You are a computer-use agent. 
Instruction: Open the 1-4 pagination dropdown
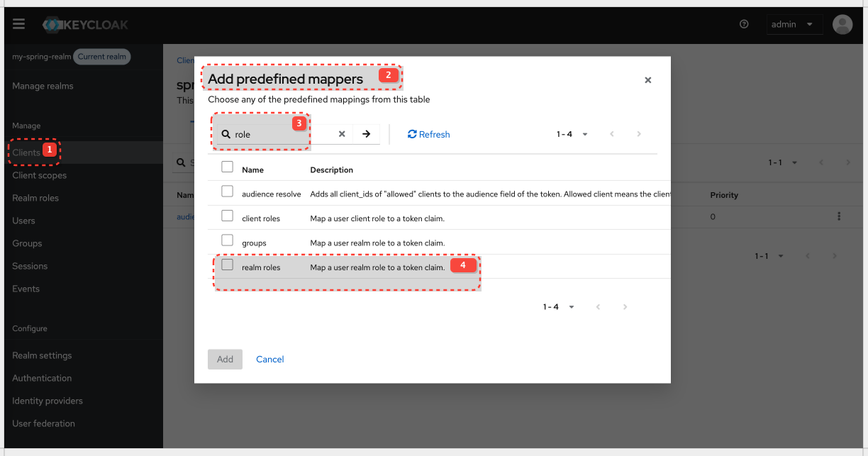tap(572, 134)
